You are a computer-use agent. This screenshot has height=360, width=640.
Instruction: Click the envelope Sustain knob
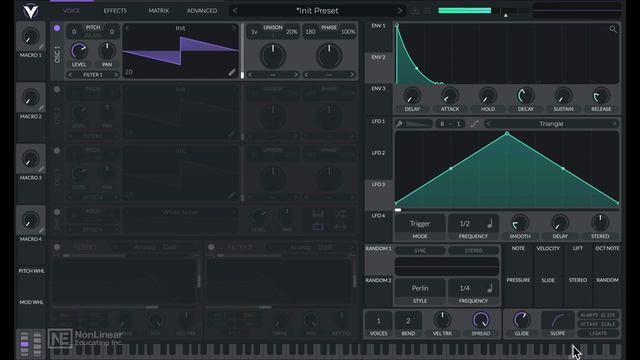(563, 96)
